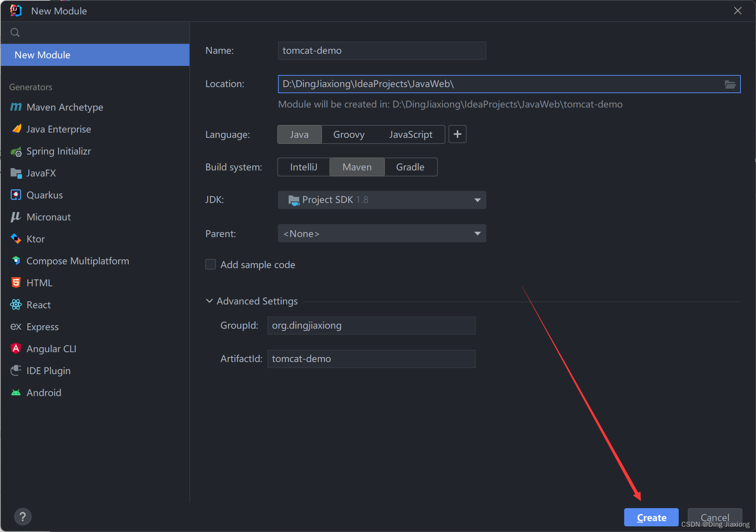Enable the Add sample code checkbox
The height and width of the screenshot is (532, 756).
coord(211,264)
